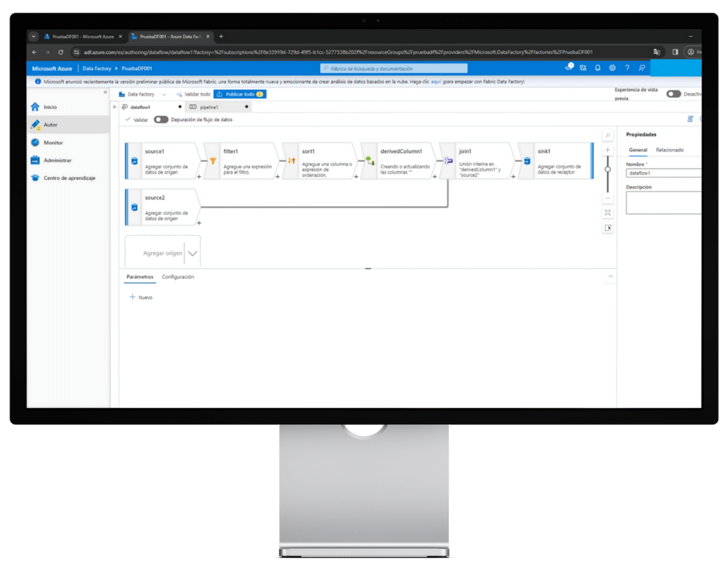Screen dimensions: 728x575
Task: Zoom out on the data flow canvas
Action: point(608,198)
